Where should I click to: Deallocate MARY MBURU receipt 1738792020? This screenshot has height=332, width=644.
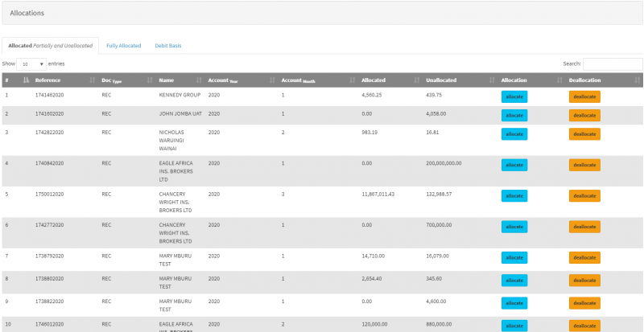[x=584, y=258]
